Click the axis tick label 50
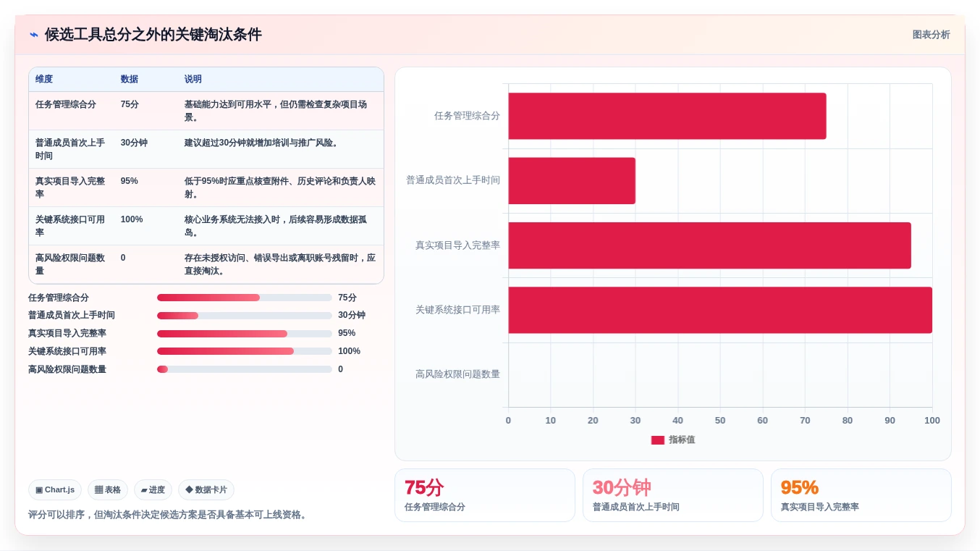 720,421
